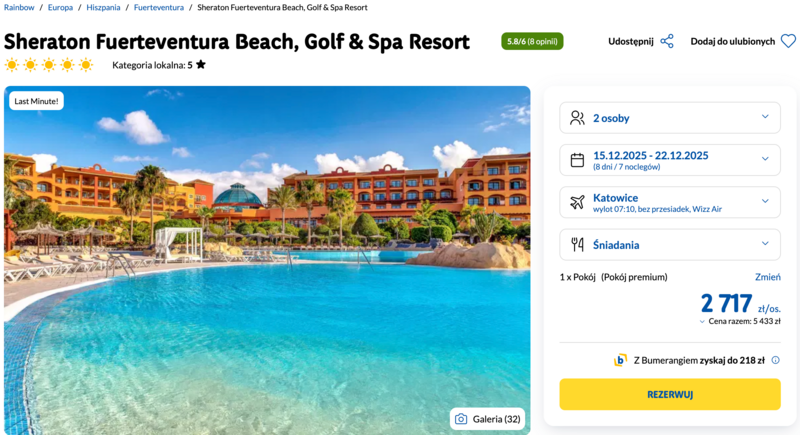Open Fuerteventura breadcrumb link

click(158, 7)
